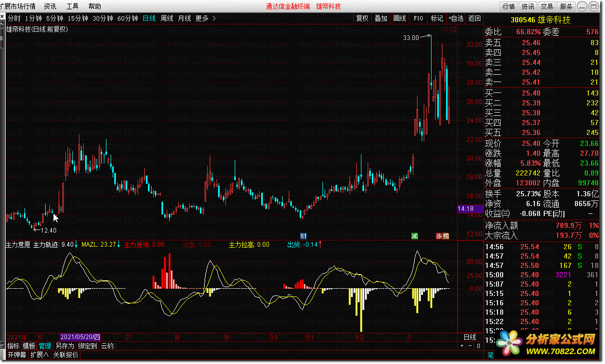Switch to the 60分钟 period tab

click(x=128, y=18)
